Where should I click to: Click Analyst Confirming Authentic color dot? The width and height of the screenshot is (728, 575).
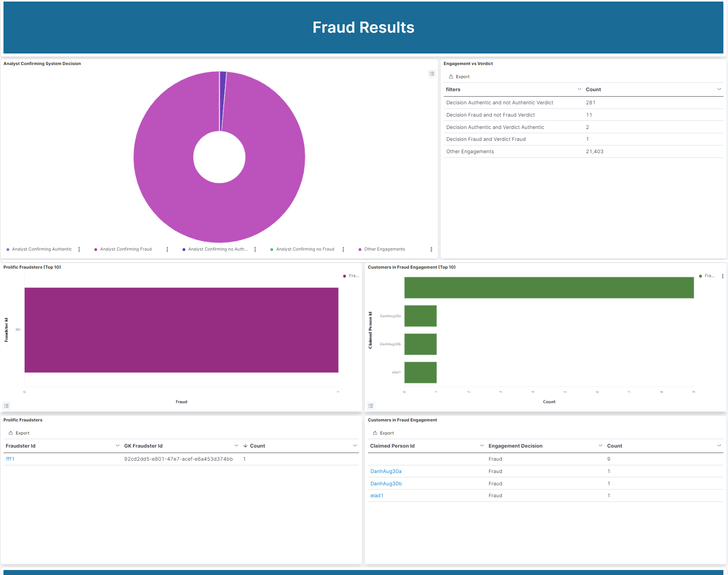click(x=8, y=249)
